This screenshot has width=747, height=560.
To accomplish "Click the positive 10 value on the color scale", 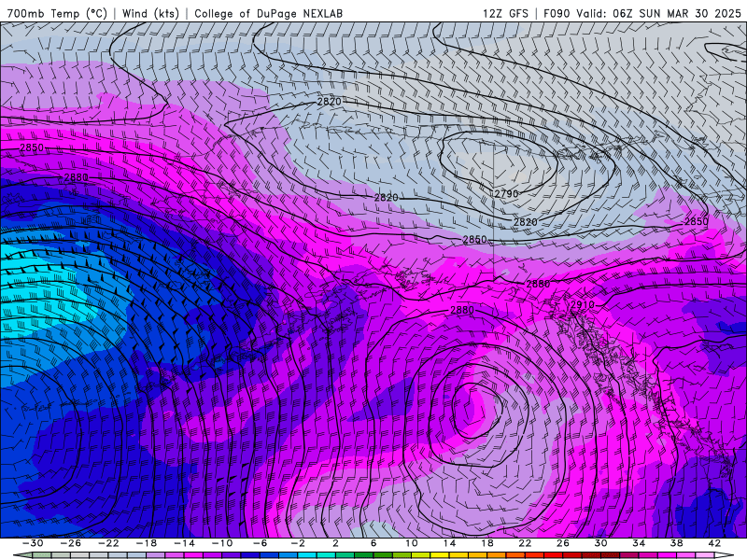I will [412, 543].
